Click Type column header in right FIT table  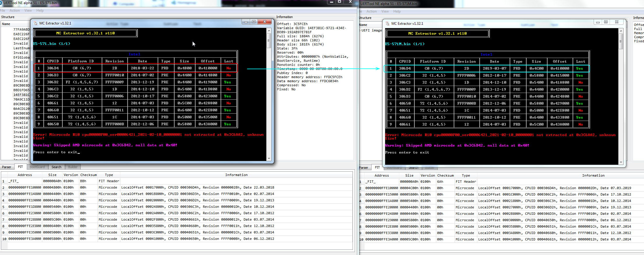coord(466,175)
